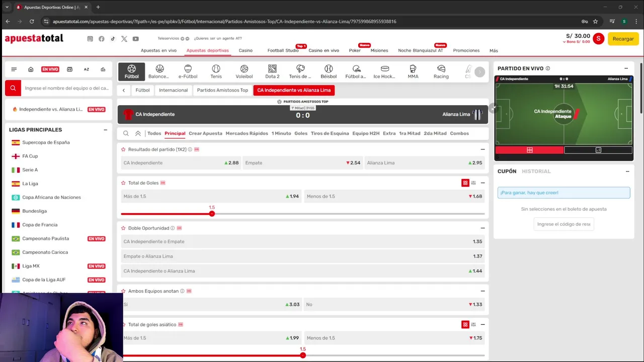
Task: Collapse Resultado del partido market
Action: coord(482,149)
